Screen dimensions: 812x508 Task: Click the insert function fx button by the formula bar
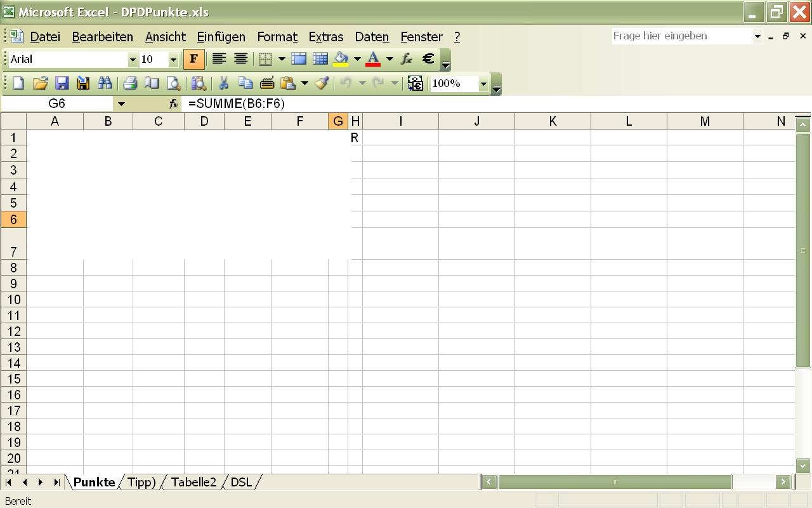tap(173, 104)
